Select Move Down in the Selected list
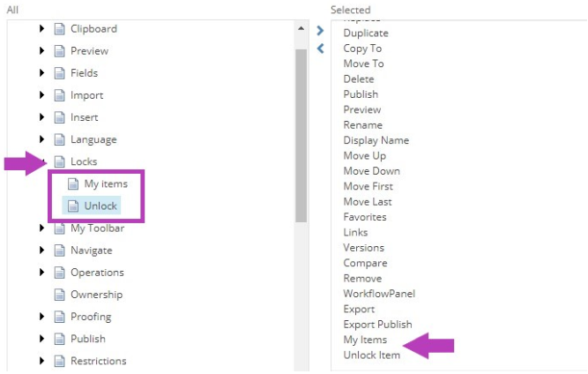 371,171
